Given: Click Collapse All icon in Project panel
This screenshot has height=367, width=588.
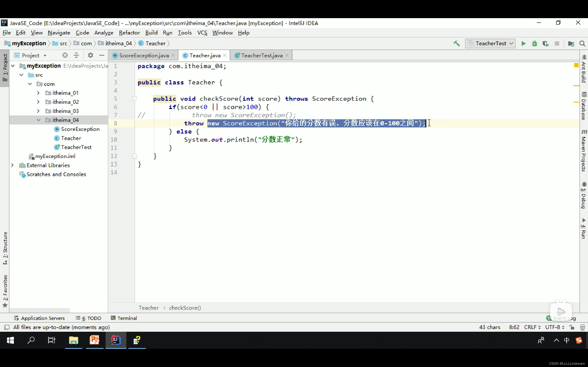Looking at the screenshot, I should (76, 55).
